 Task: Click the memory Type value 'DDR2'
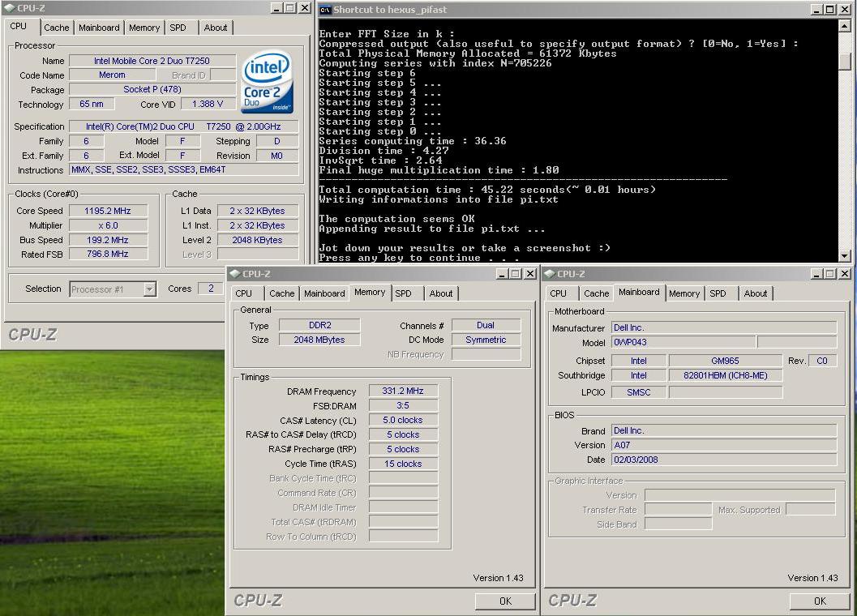tap(319, 325)
